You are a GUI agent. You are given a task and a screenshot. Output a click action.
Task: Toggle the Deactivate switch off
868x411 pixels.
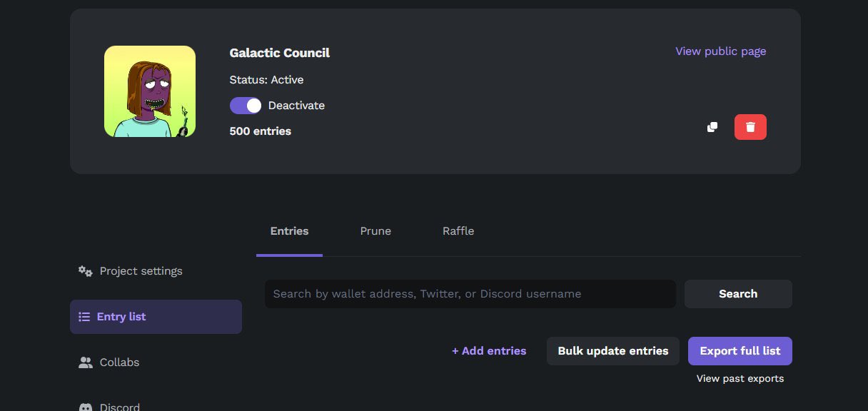tap(246, 106)
